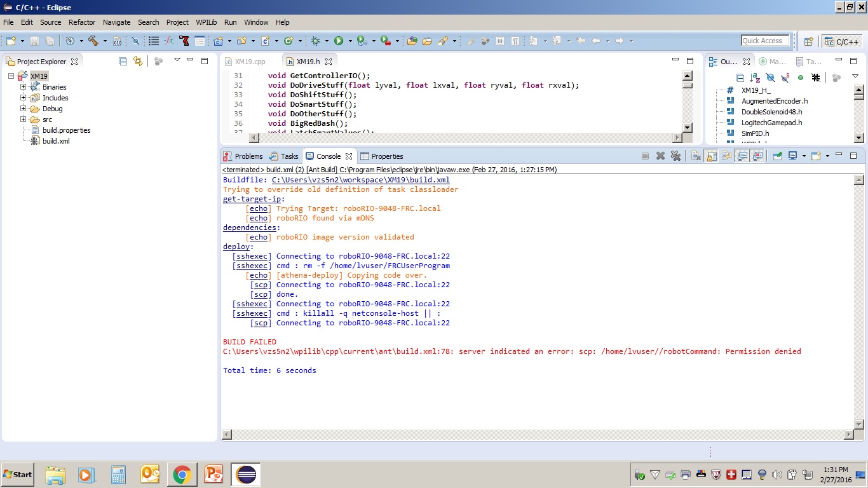
Task: Open the Build hammer dropdown arrow
Action: pos(105,41)
